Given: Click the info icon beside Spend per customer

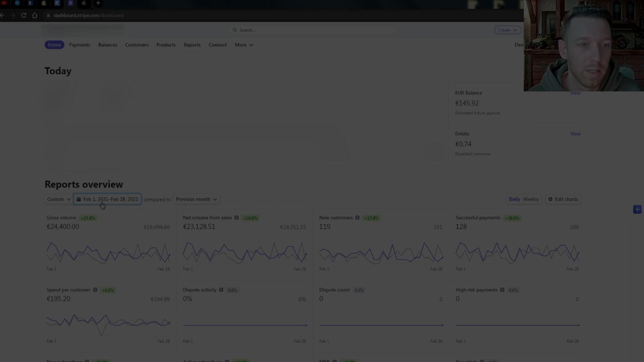Looking at the screenshot, I should (95, 290).
